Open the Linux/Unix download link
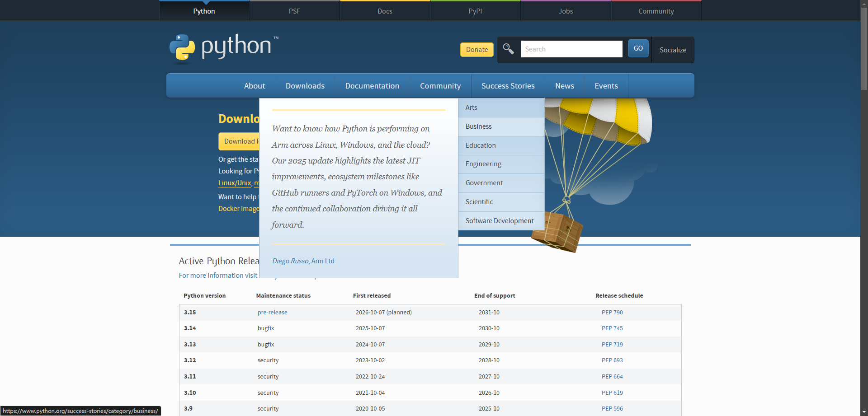The image size is (868, 416). click(235, 183)
